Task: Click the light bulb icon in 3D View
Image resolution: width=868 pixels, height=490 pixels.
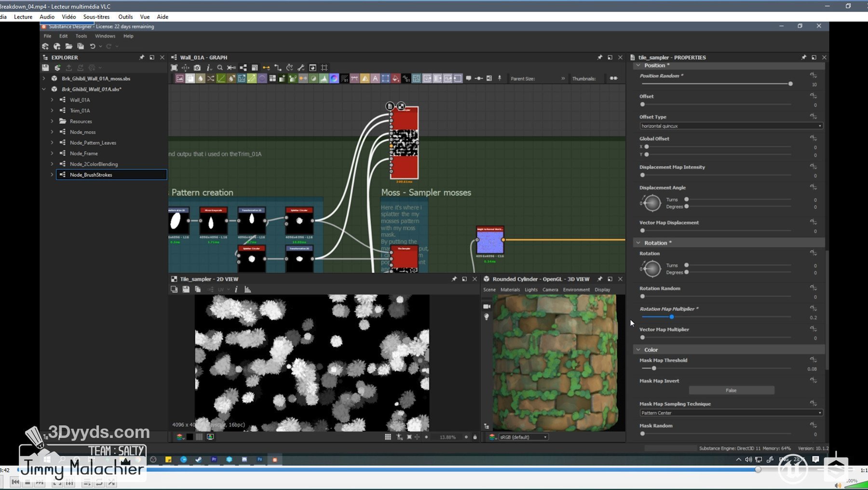Action: click(487, 317)
